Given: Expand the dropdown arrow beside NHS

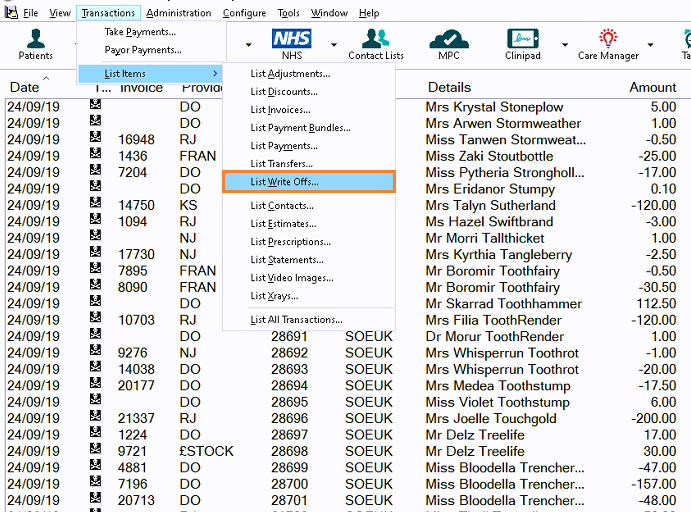Looking at the screenshot, I should [334, 45].
